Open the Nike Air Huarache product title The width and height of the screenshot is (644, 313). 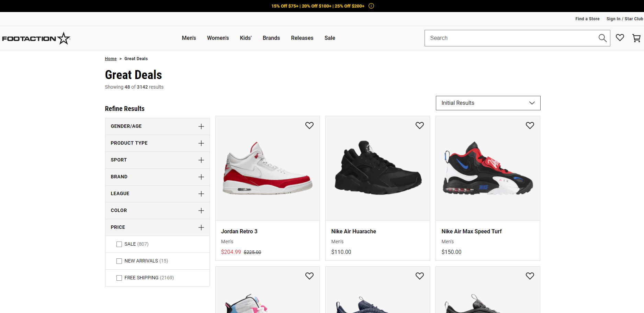[x=353, y=232]
